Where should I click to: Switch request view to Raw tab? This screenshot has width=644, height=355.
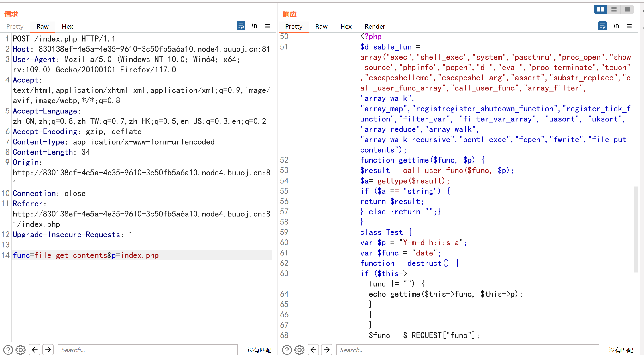(42, 26)
